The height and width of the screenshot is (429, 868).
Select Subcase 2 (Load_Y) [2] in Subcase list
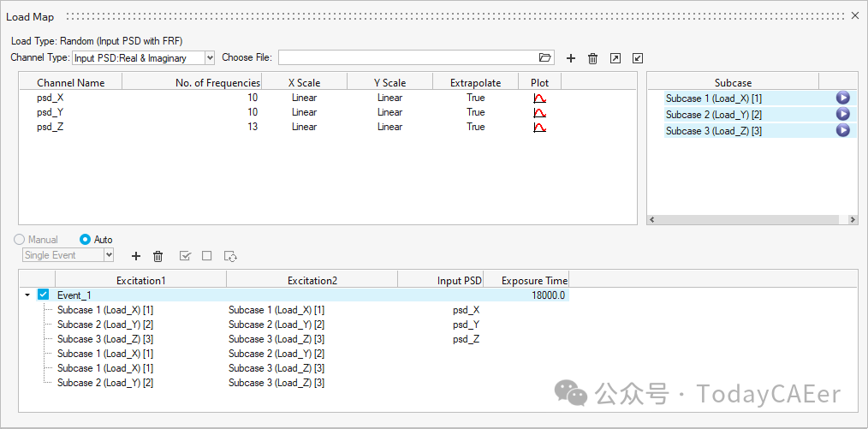(714, 115)
